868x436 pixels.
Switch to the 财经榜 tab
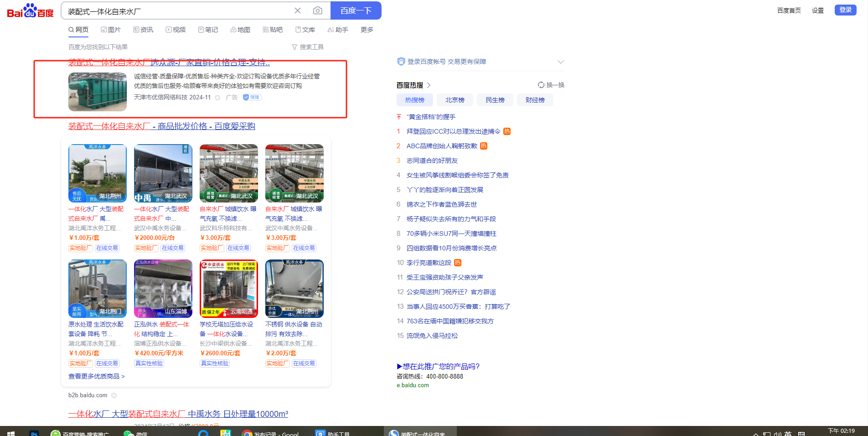(x=535, y=100)
